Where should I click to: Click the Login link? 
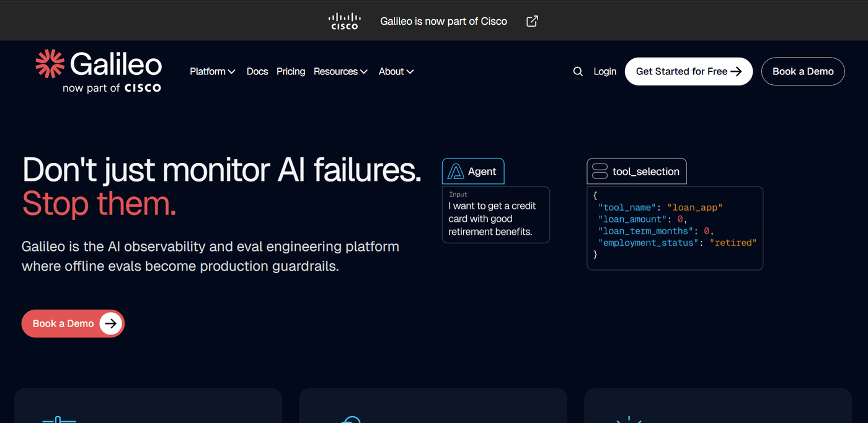(x=604, y=71)
